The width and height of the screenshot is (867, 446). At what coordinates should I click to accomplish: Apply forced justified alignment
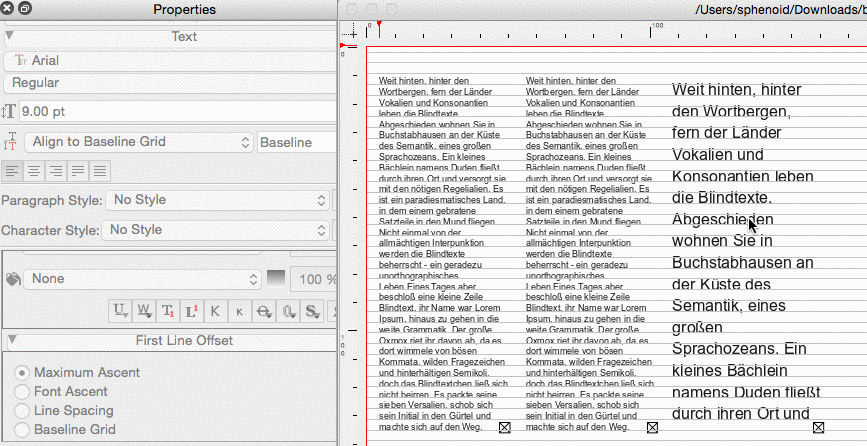click(x=100, y=171)
